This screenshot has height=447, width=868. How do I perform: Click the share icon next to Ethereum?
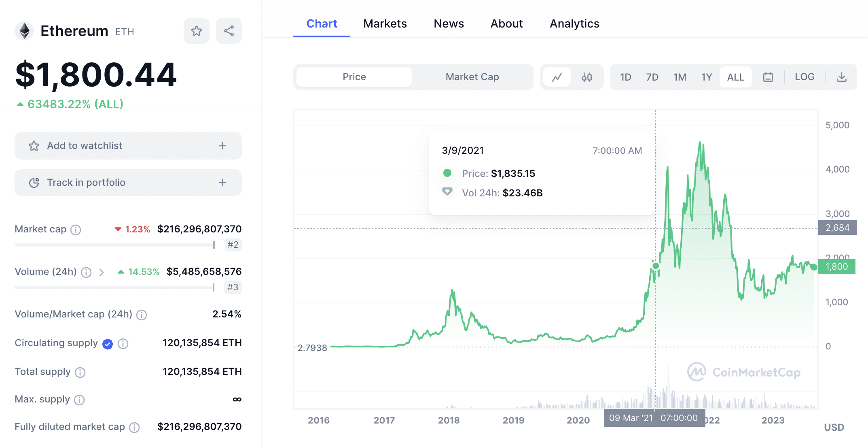click(x=229, y=31)
